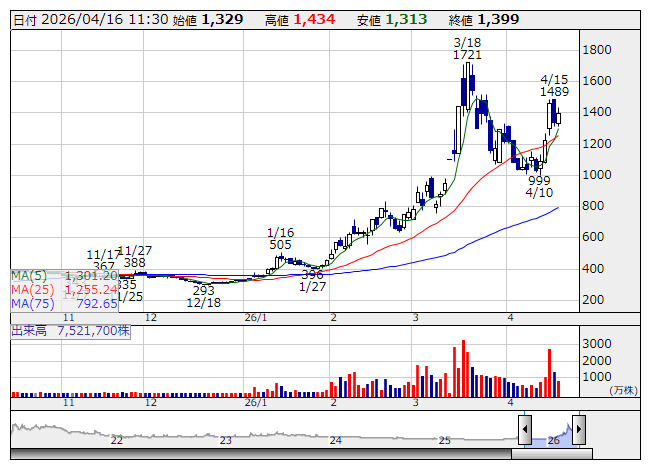Click the MA(75) 792.65 legend entry

(x=64, y=304)
